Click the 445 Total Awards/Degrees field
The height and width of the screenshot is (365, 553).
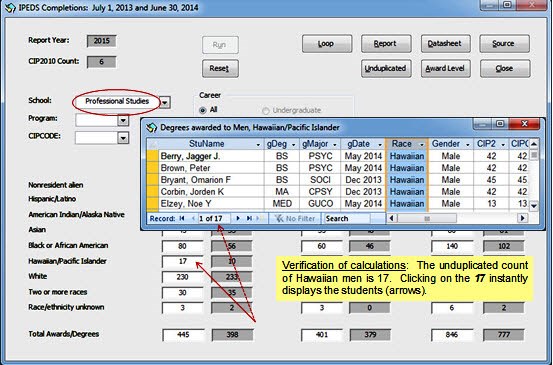pos(183,335)
